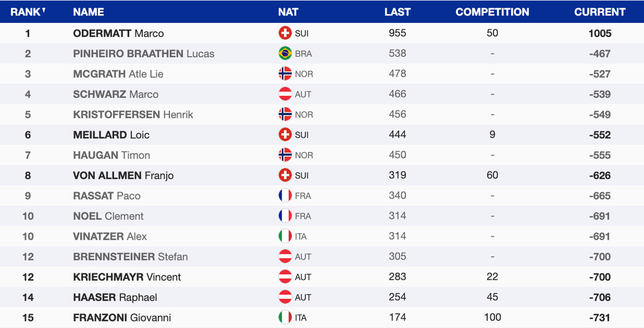The image size is (644, 328).
Task: Open the ODERMATT Marco athlete link
Action: tap(118, 33)
